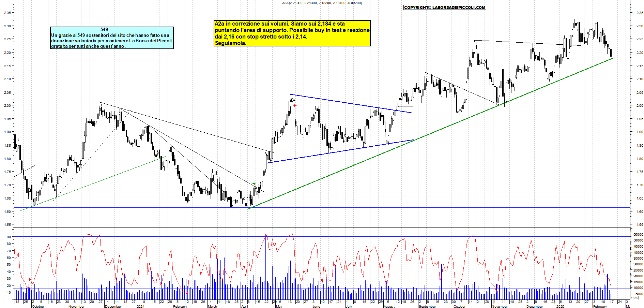Viewport: 644px width, 308px height.
Task: Click the line 'Un grazie ai 549 sostenitori'
Action: click(110, 35)
